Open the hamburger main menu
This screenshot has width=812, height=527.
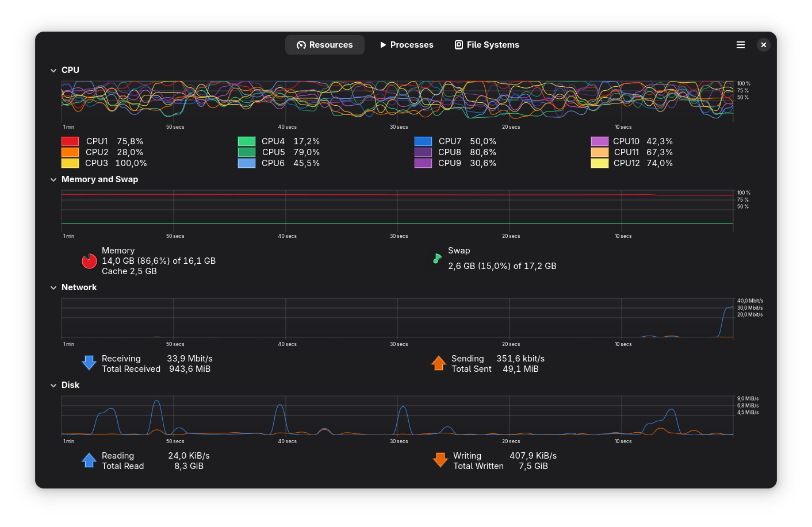[x=741, y=45]
